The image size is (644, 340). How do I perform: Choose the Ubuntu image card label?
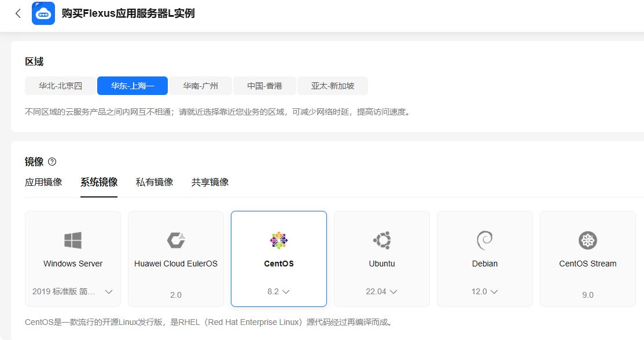click(382, 264)
